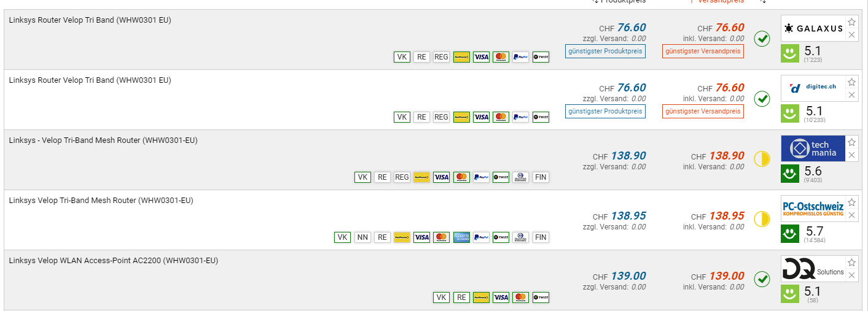Click the PayPal icon in the Galaxus row
Viewport: 868px width, 311px height.
pos(520,57)
